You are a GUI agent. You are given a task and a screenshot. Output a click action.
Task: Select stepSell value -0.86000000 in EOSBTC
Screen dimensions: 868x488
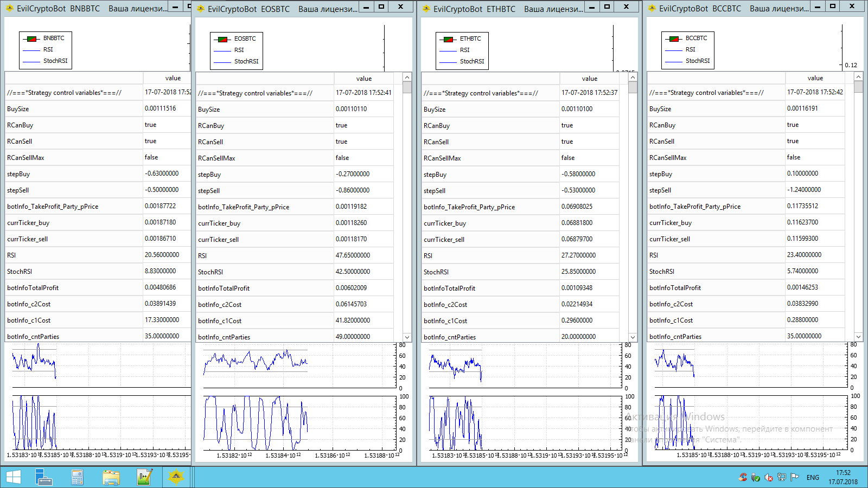[353, 190]
